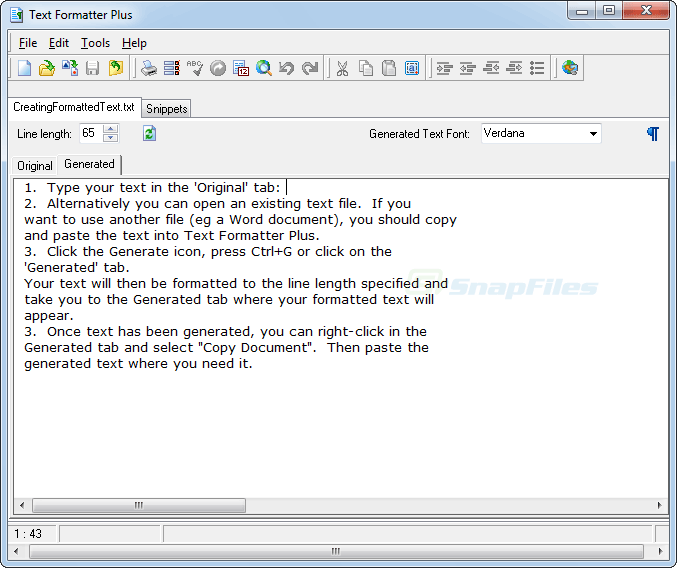Screen dimensions: 677x568
Task: Create a new document via toolbar
Action: pos(24,68)
